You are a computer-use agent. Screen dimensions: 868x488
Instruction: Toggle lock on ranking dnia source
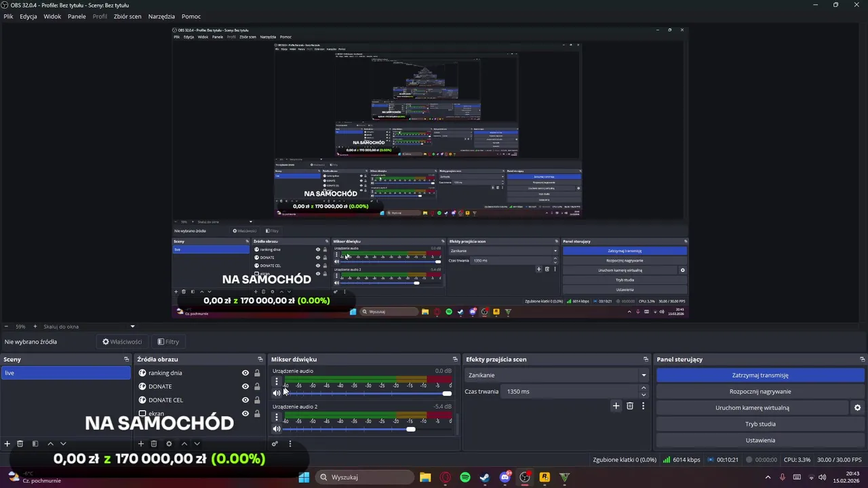[257, 373]
